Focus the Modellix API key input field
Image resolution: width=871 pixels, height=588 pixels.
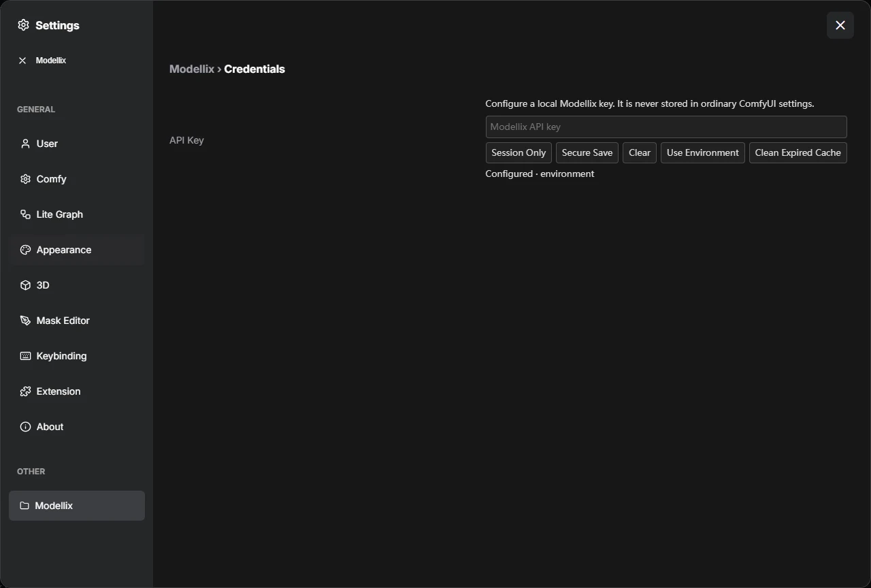666,127
